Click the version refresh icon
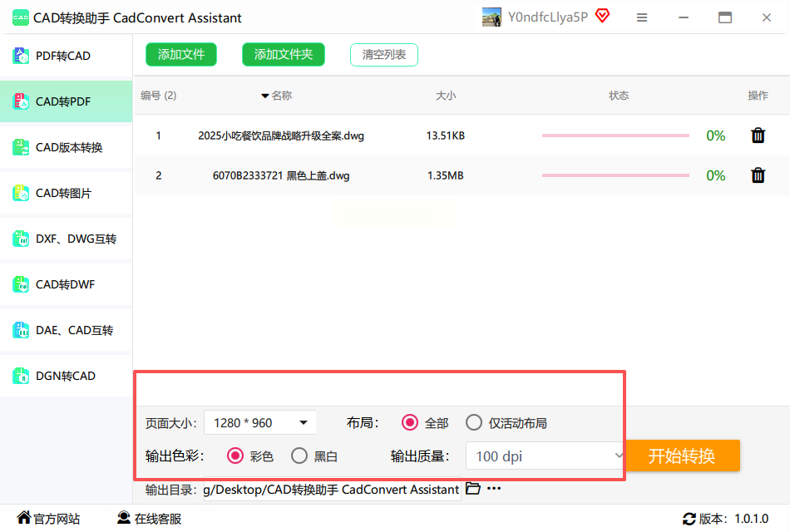Image resolution: width=790 pixels, height=532 pixels. [689, 519]
